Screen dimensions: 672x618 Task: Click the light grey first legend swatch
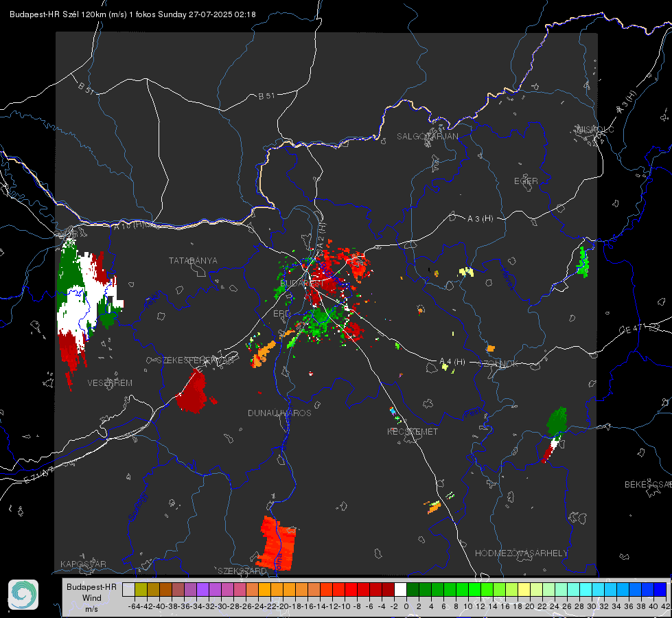(x=128, y=589)
